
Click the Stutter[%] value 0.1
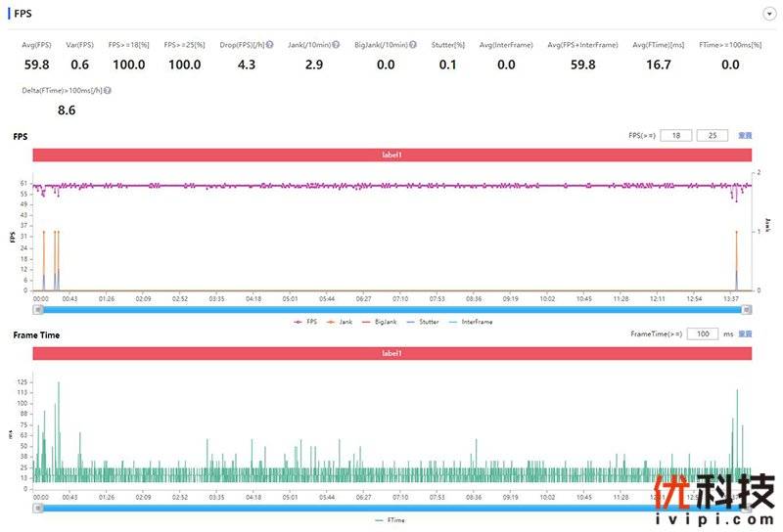point(448,65)
